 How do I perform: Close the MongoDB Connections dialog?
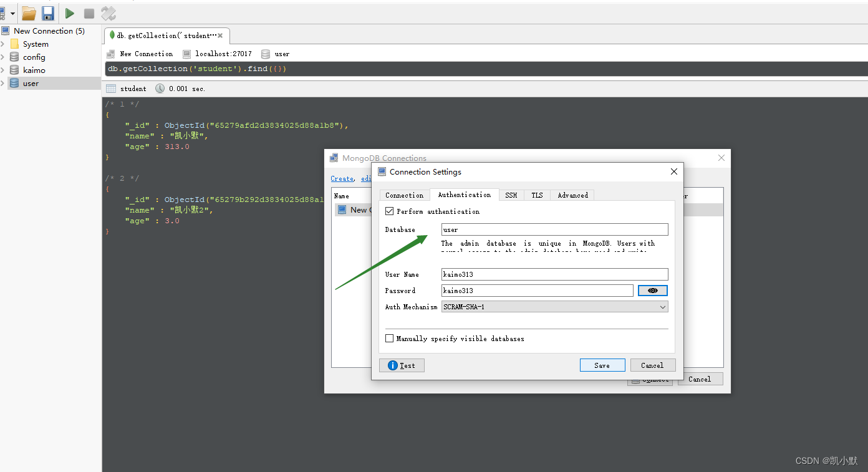tap(721, 158)
